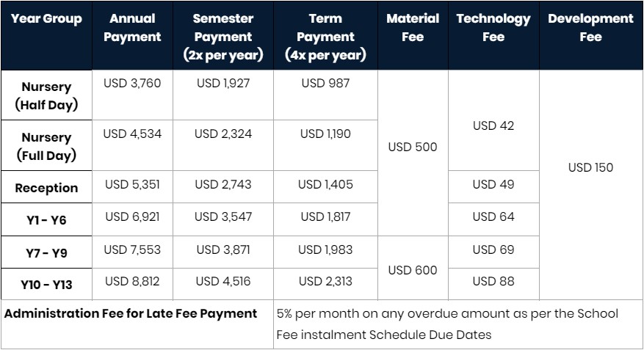
Task: Click the Development Fee header
Action: pos(590,35)
